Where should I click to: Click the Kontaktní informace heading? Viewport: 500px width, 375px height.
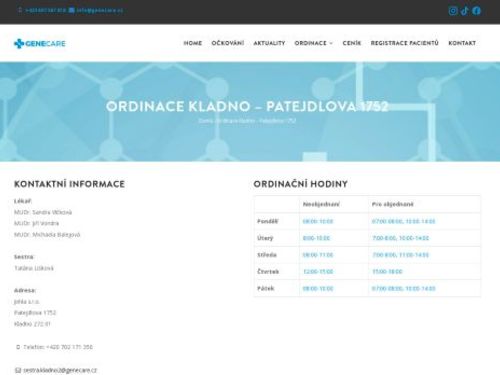(69, 184)
